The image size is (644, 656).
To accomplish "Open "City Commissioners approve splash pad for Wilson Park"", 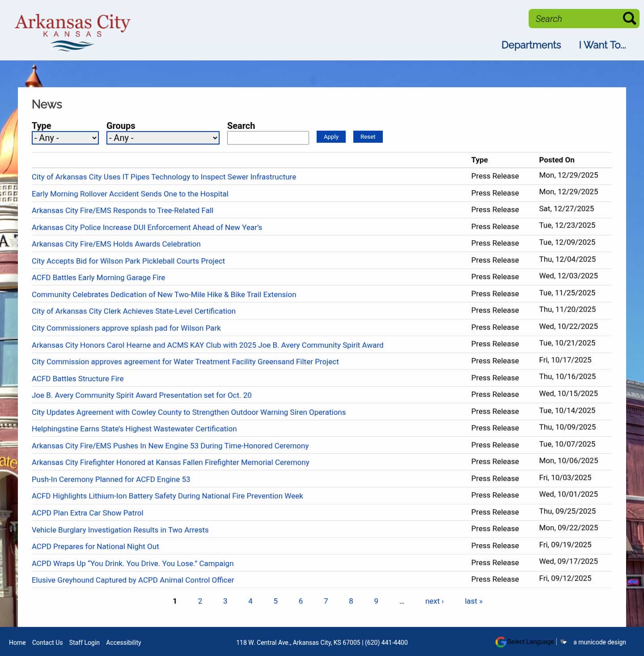I will (126, 328).
